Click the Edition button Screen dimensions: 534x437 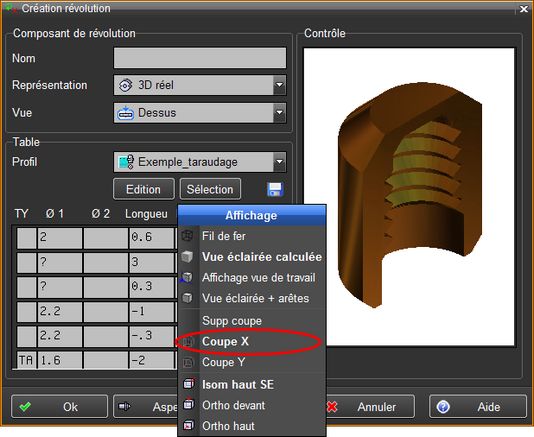coord(143,189)
